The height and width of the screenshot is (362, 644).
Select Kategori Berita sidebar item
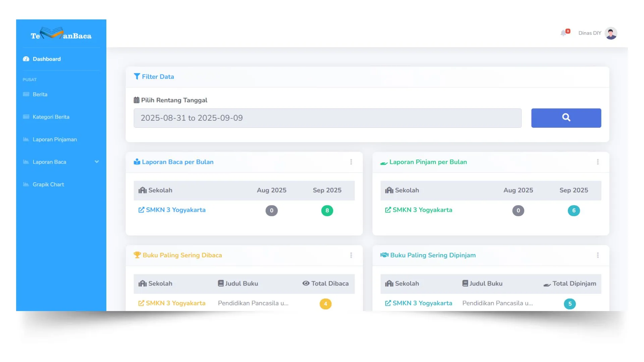51,117
